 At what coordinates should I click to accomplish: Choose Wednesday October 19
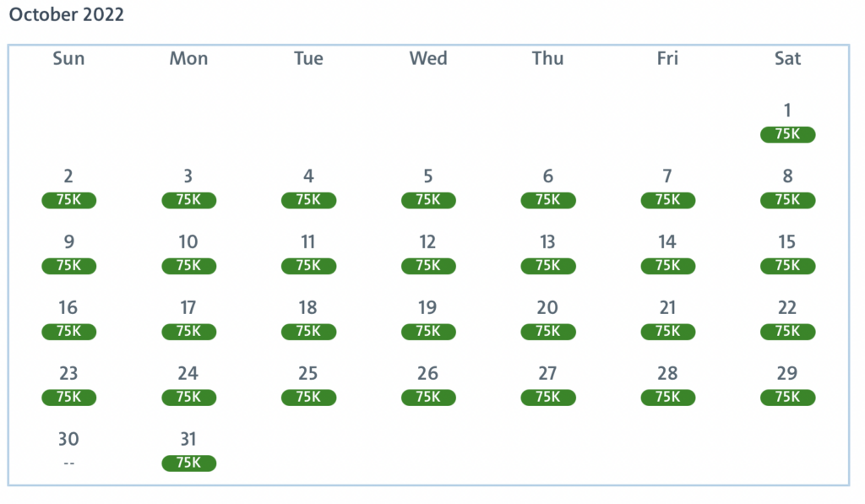coord(428,319)
